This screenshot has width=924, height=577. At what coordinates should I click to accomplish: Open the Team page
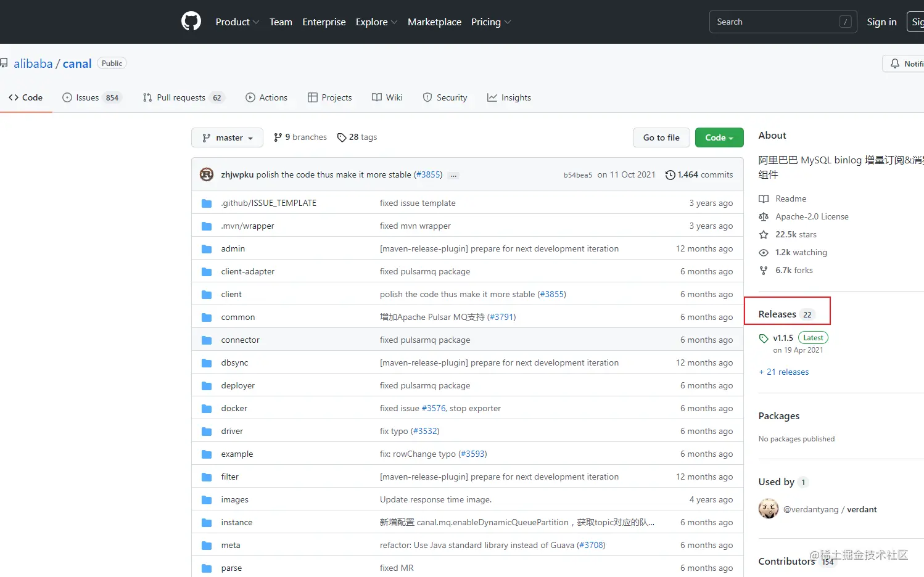pos(281,22)
